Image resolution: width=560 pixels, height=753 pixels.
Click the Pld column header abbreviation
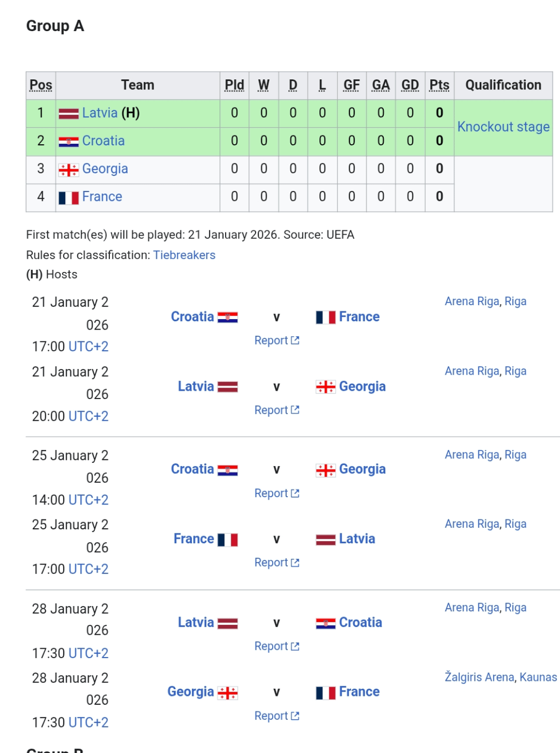point(234,85)
